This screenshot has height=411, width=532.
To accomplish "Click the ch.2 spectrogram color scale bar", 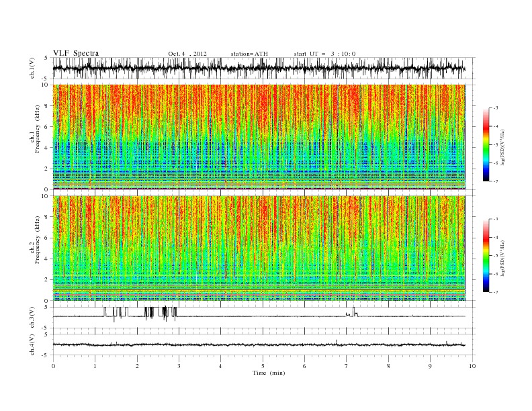I will point(486,255).
